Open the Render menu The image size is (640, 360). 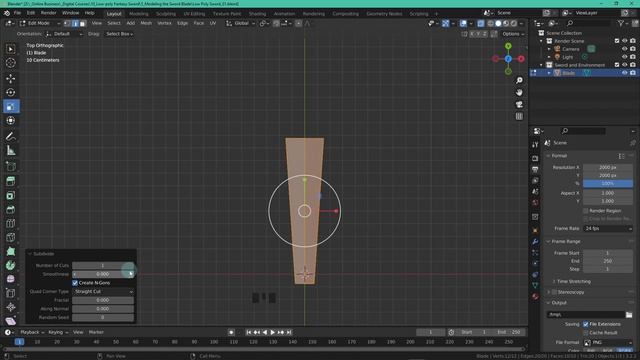(x=48, y=13)
